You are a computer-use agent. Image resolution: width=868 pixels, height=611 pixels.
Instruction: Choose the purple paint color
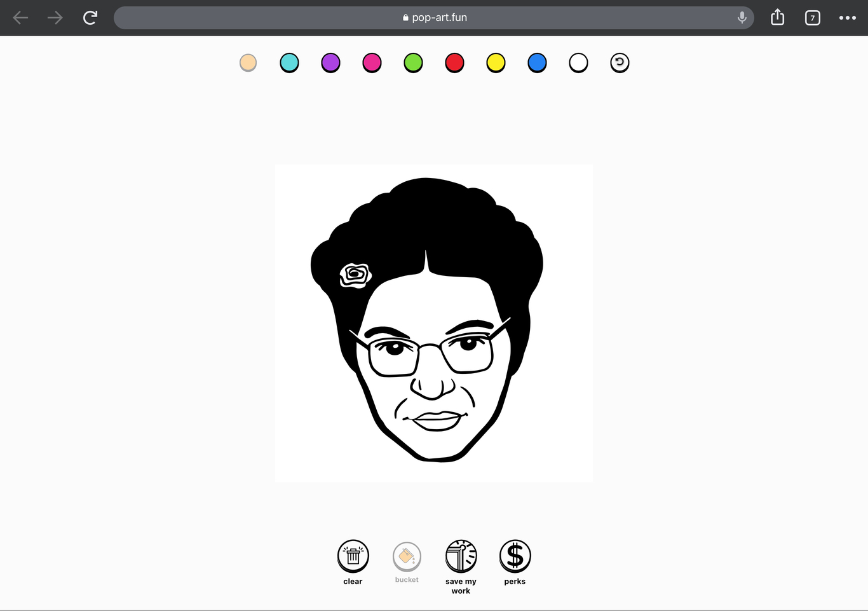point(330,62)
